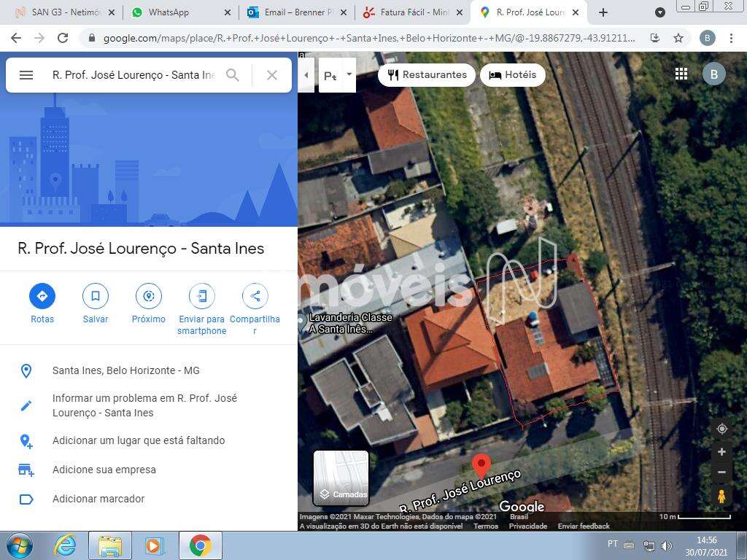
Task: Send location to smartphone
Action: tap(202, 296)
